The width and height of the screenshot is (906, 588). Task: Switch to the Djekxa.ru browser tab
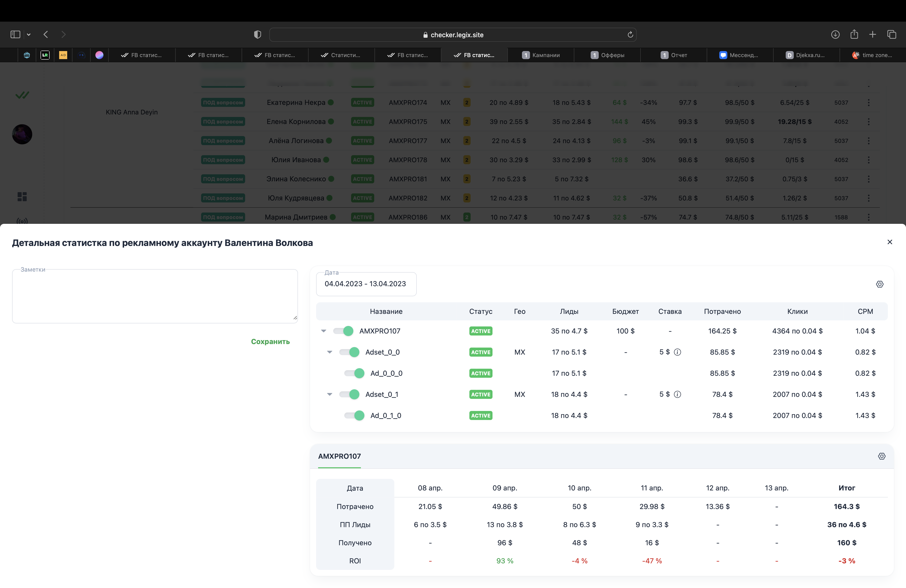[807, 55]
